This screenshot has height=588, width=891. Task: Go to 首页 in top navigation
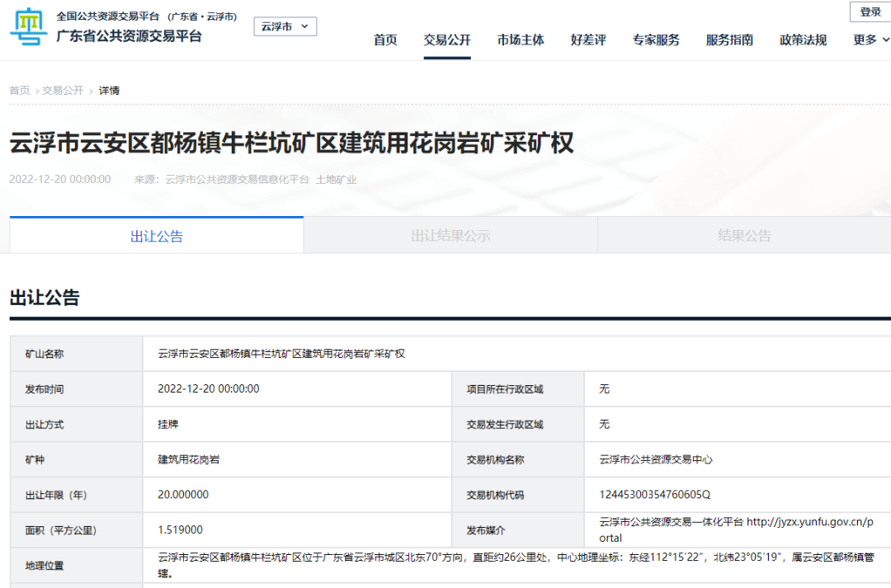pos(385,40)
